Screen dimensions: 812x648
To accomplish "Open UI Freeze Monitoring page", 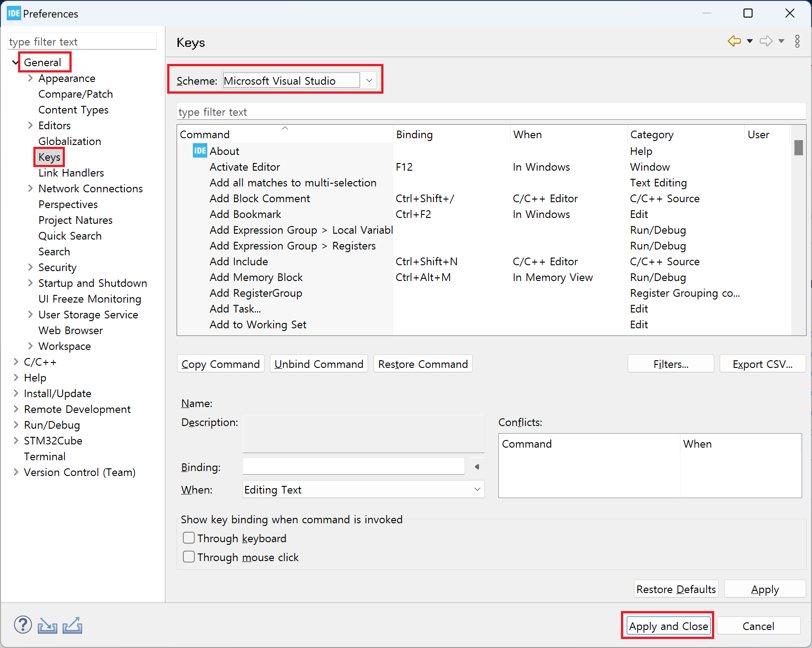I will point(90,299).
